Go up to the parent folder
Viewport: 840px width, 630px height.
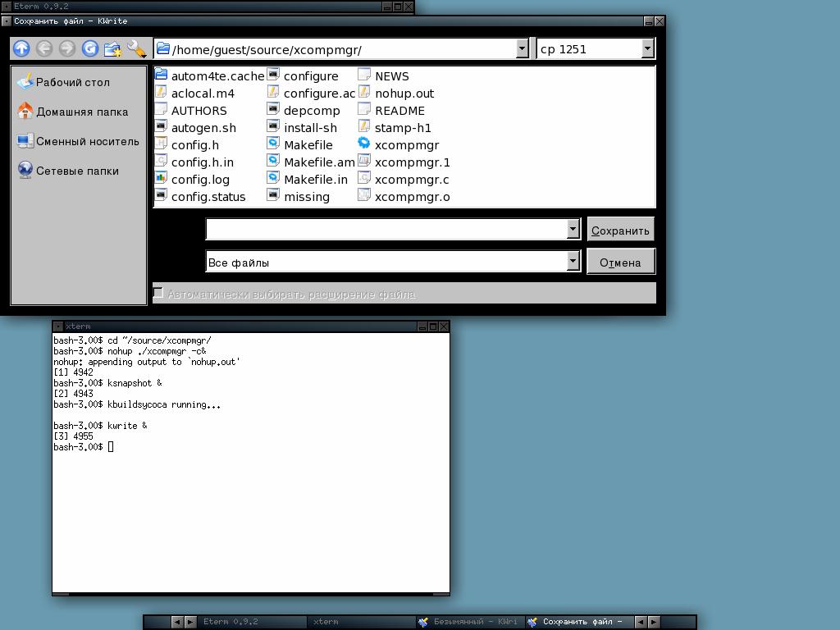tap(21, 49)
